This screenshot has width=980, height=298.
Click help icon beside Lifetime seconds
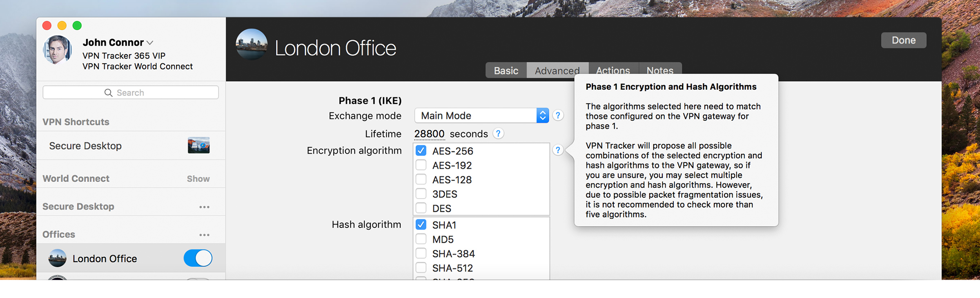click(498, 134)
